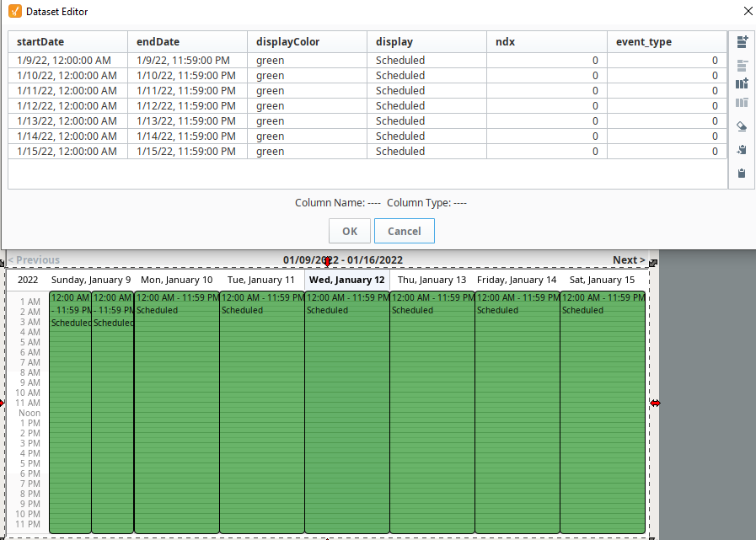The image size is (756, 540).
Task: Select endDate cell 1/9/22, 11:59:00 PM
Action: coord(188,61)
